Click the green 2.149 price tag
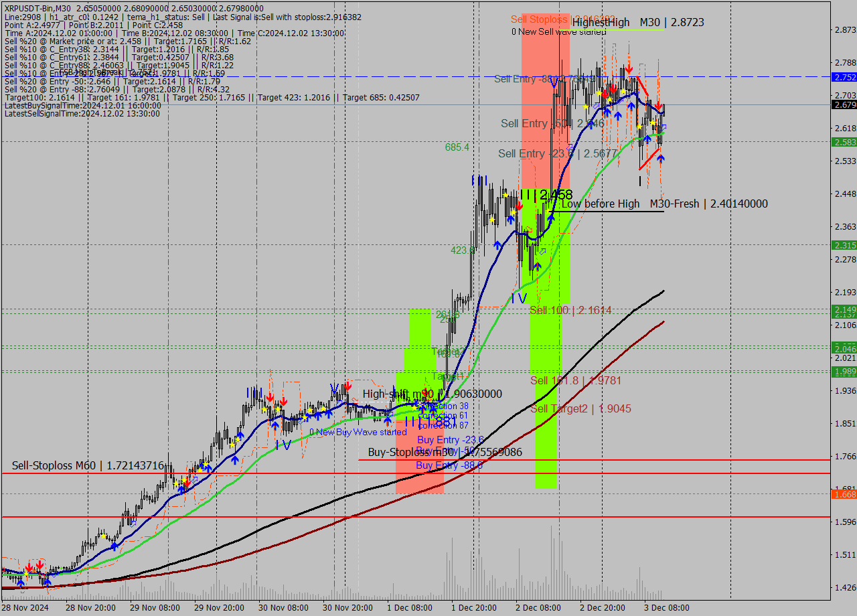This screenshot has height=616, width=857. [x=844, y=309]
